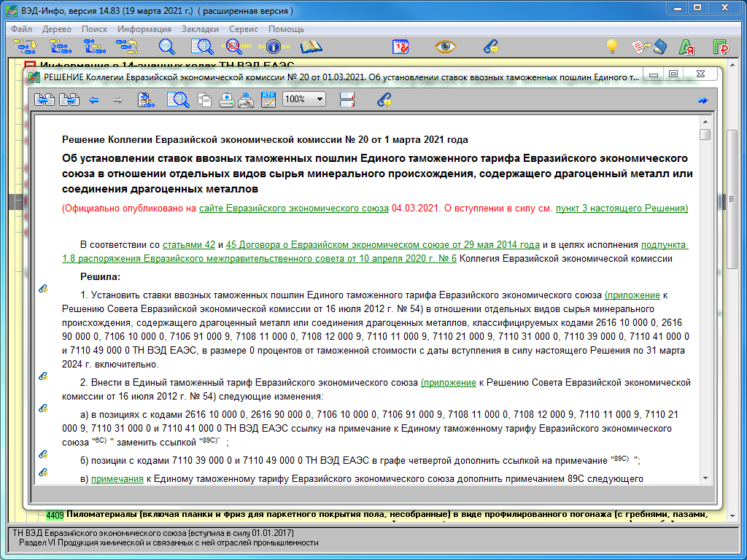The image size is (747, 560).
Task: Open the calendar date icon
Action: [x=400, y=47]
